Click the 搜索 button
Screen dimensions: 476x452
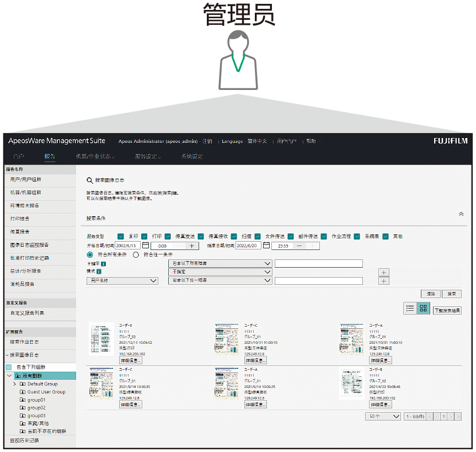pyautogui.click(x=452, y=294)
